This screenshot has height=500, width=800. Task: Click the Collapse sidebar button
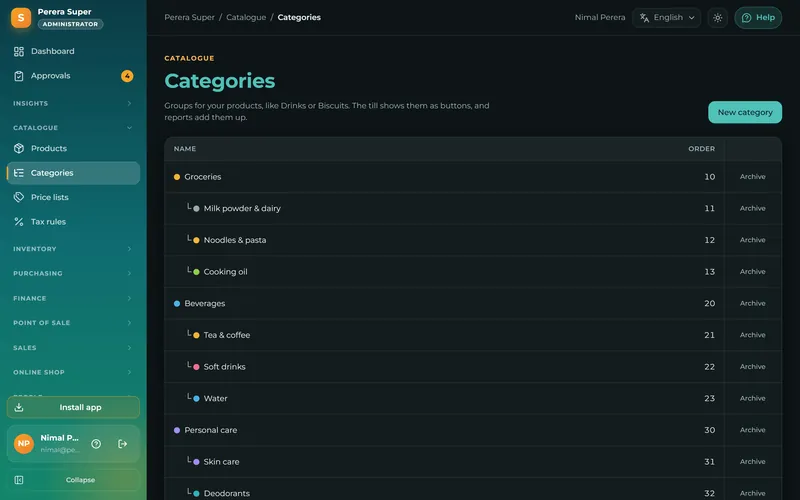(x=73, y=480)
